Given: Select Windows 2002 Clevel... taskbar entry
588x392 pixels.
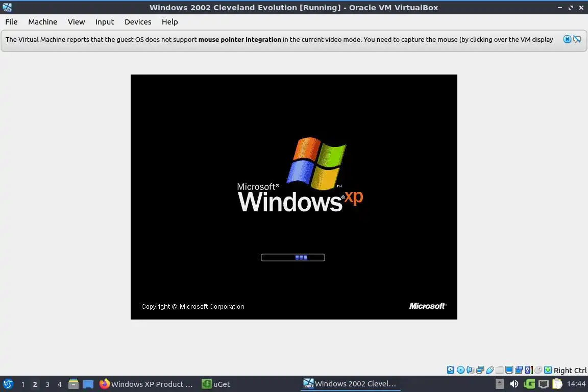Looking at the screenshot, I should tap(350, 384).
